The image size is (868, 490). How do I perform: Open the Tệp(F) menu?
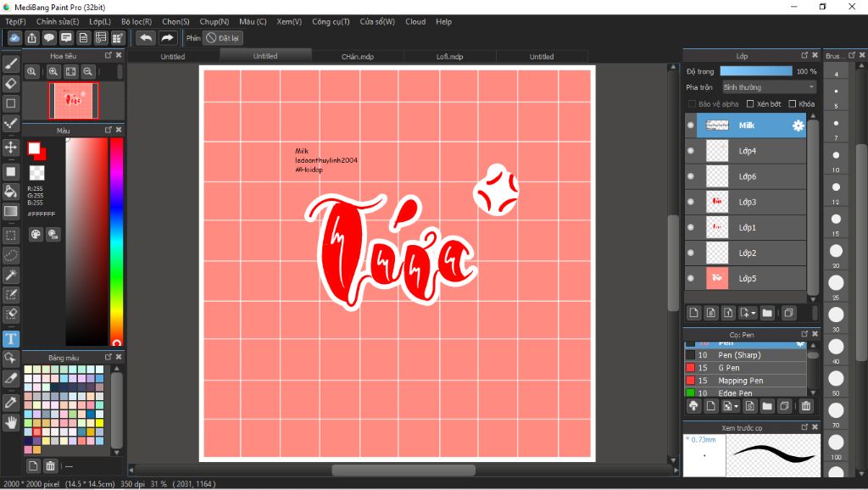coord(15,21)
